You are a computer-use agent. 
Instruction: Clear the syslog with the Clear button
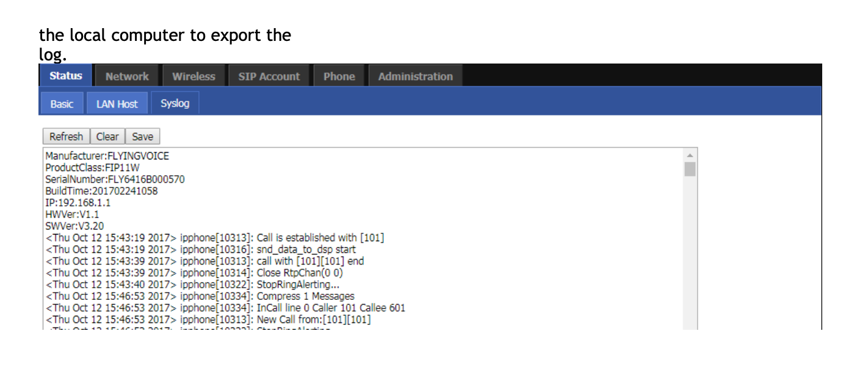tap(107, 136)
